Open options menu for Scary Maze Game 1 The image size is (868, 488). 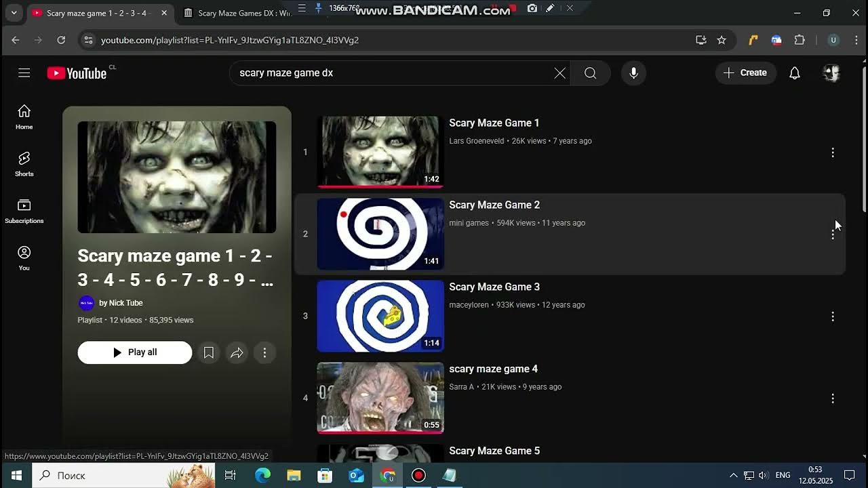[833, 152]
